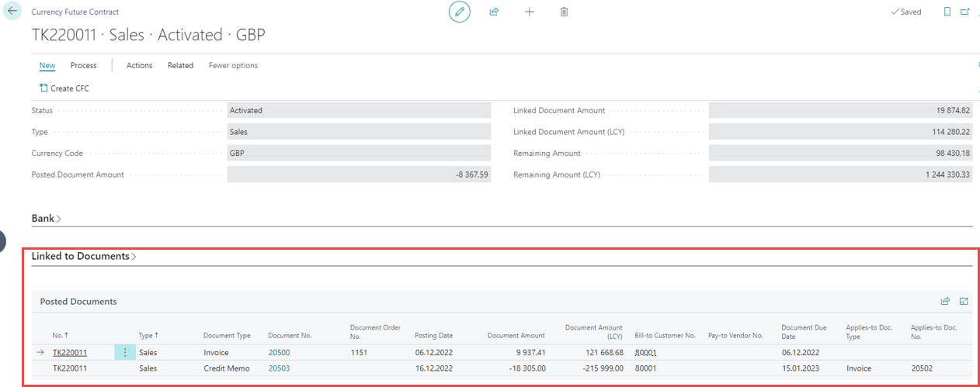This screenshot has height=387, width=980.
Task: Click the plus icon to add new
Action: [530, 12]
